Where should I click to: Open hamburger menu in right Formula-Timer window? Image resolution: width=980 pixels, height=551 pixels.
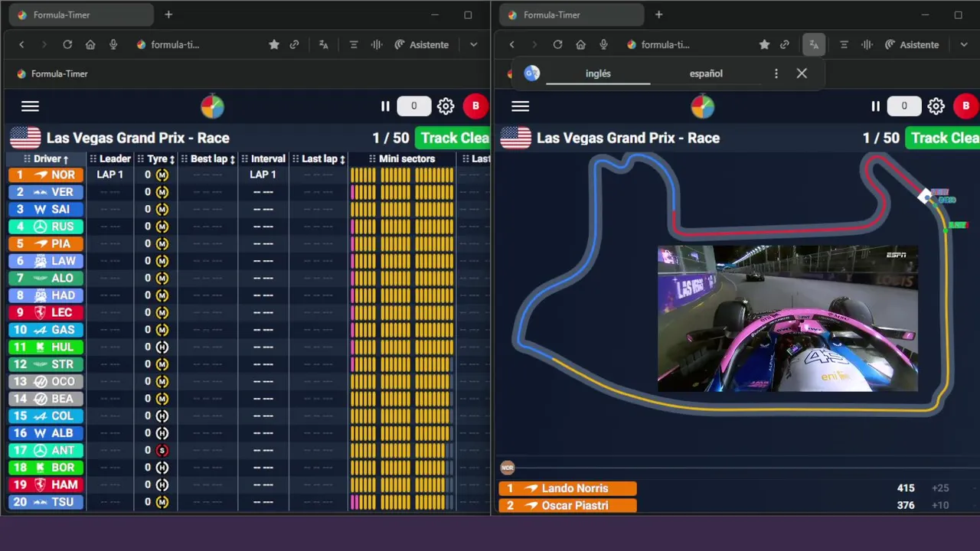pos(520,106)
